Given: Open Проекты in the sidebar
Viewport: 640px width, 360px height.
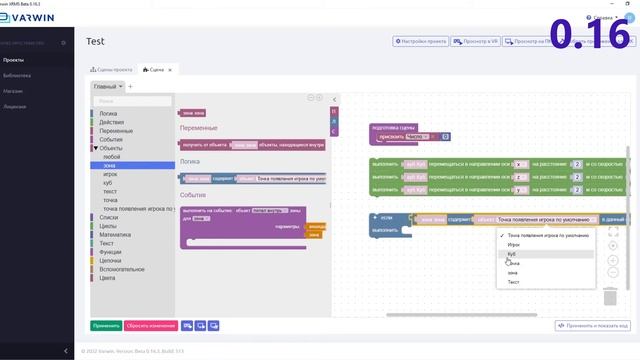Looking at the screenshot, I should [13, 60].
